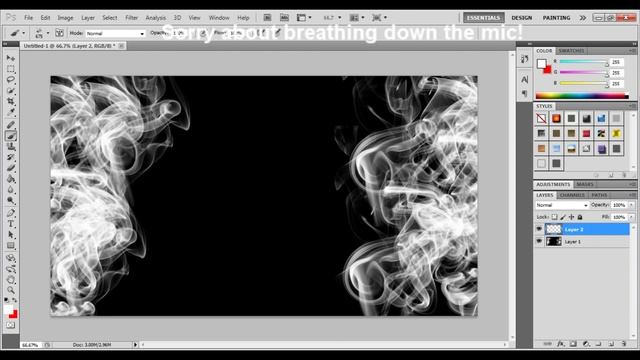Hide Layer 2 visibility eye

(x=539, y=229)
